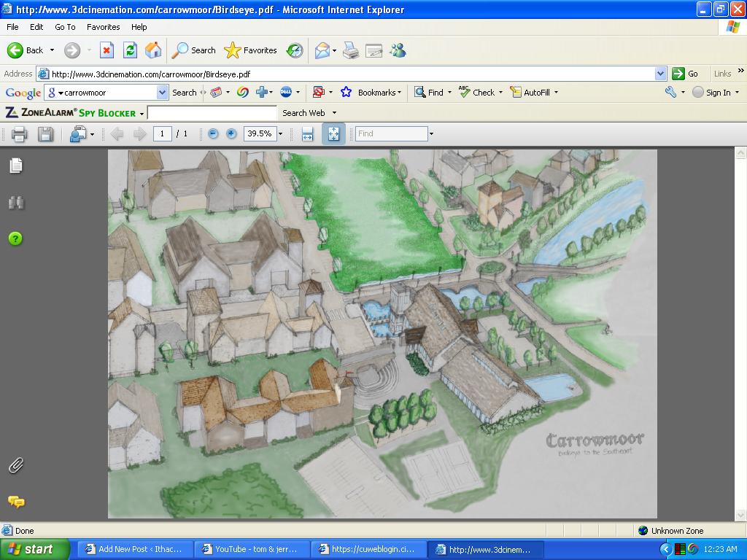This screenshot has height=560, width=747.
Task: Toggle the scrolling page mode button
Action: [x=307, y=133]
